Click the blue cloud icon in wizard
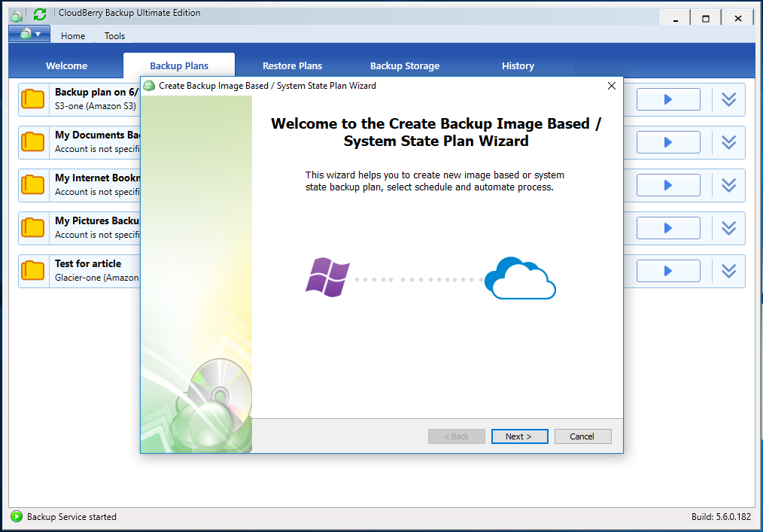 point(520,278)
